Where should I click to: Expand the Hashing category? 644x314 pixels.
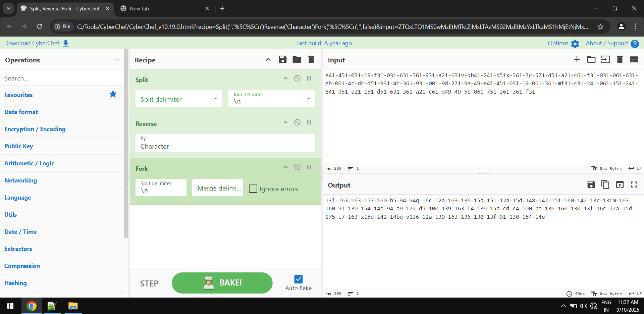tap(62, 283)
